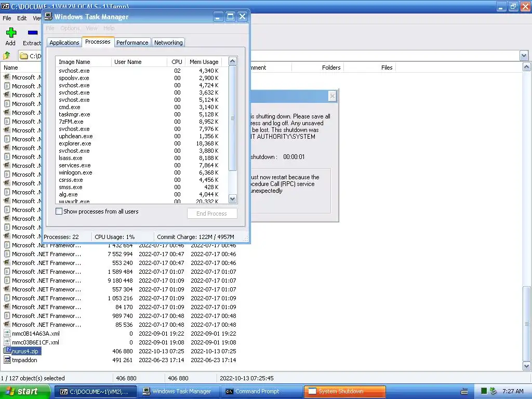
Task: Switch to the Applications tab
Action: coord(64,43)
